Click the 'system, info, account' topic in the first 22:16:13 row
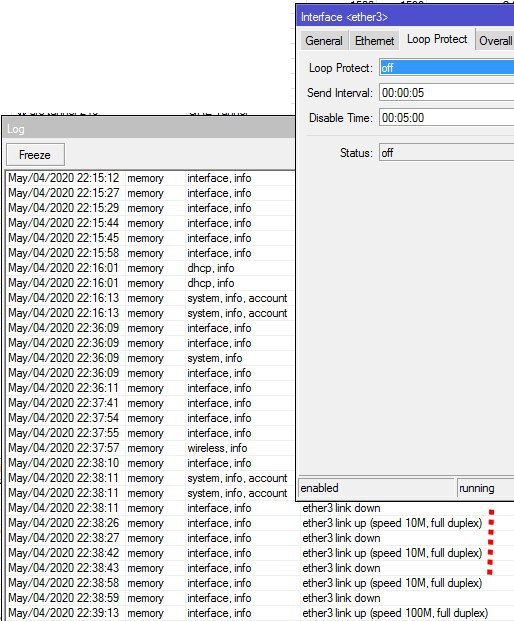The height and width of the screenshot is (621, 514). (237, 298)
